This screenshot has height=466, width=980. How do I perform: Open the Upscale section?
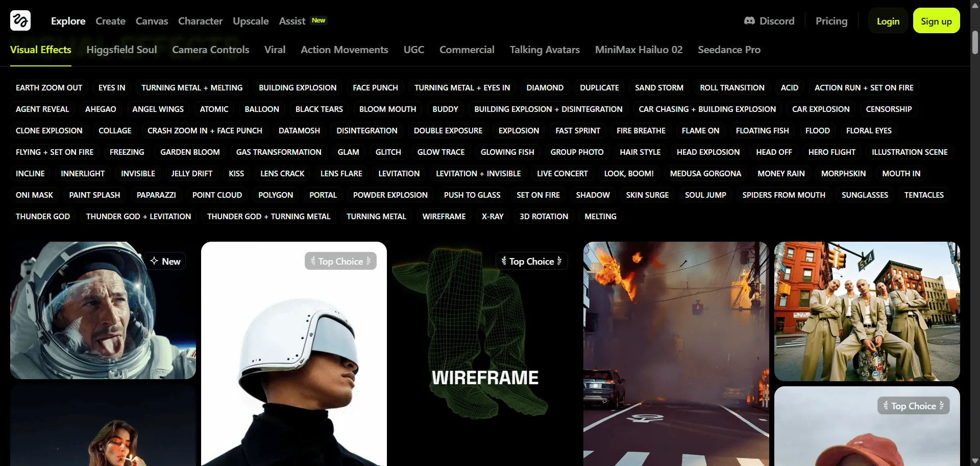tap(251, 21)
